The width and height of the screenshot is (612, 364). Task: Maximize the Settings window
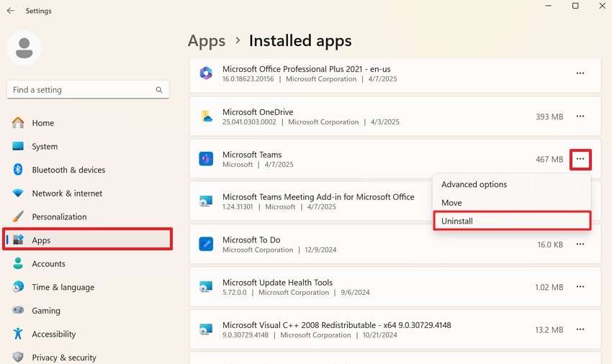pyautogui.click(x=575, y=6)
